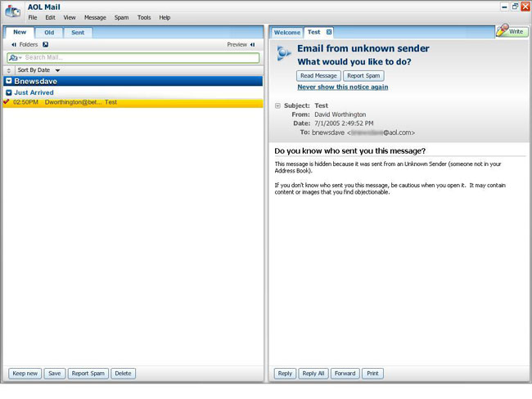Click the Write pencil icon
Screen dimensions: 532x399
[x=503, y=29]
